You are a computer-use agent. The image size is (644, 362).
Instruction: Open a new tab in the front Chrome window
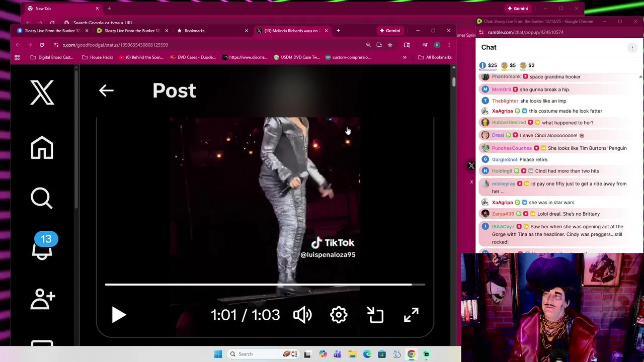pos(338,31)
